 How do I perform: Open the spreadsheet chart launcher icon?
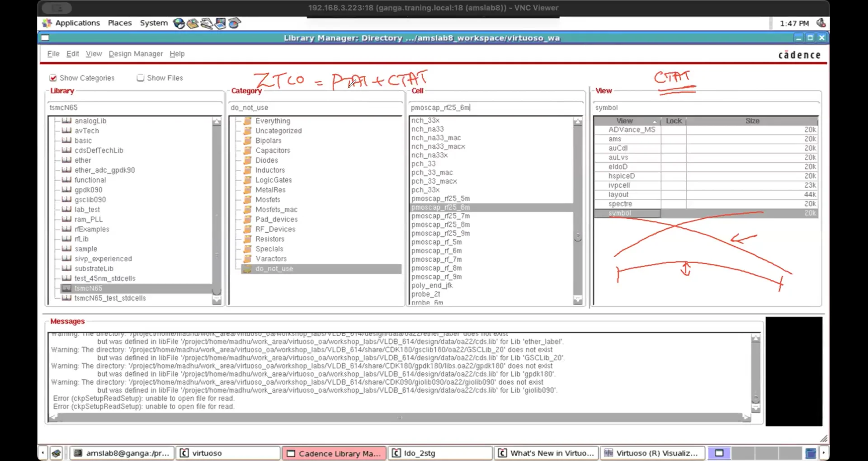point(234,23)
